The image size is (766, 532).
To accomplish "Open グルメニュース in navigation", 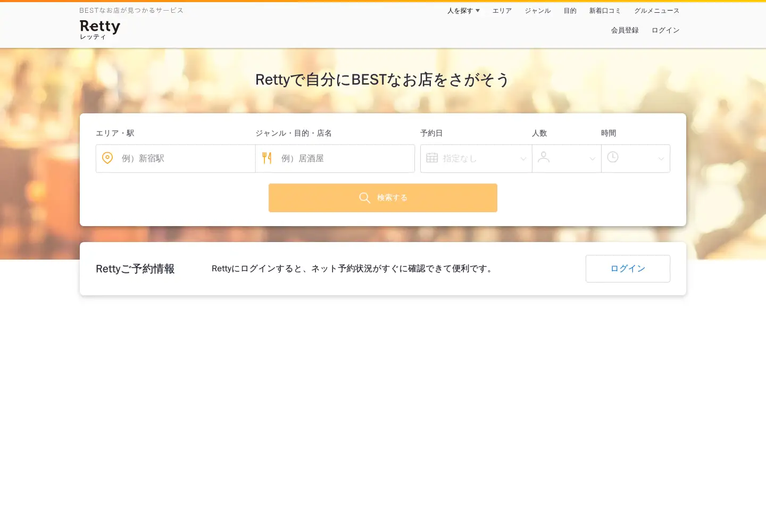I will point(657,11).
